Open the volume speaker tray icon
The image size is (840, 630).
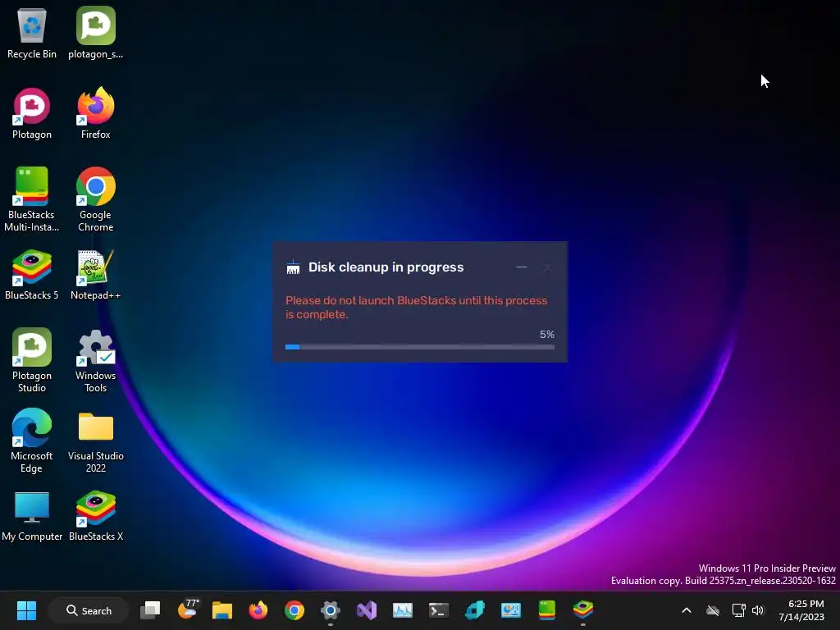(x=757, y=610)
